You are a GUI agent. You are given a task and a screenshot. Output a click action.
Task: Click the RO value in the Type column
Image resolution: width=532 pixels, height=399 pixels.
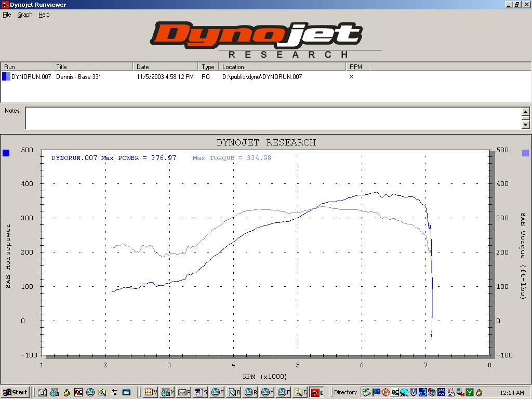click(x=206, y=77)
